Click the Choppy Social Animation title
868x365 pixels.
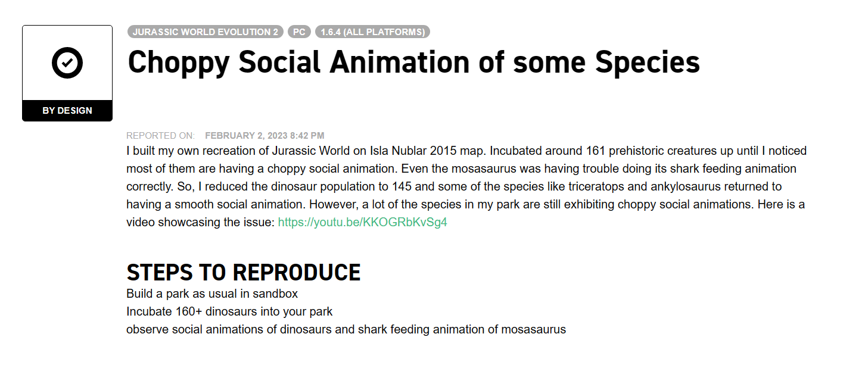point(413,62)
